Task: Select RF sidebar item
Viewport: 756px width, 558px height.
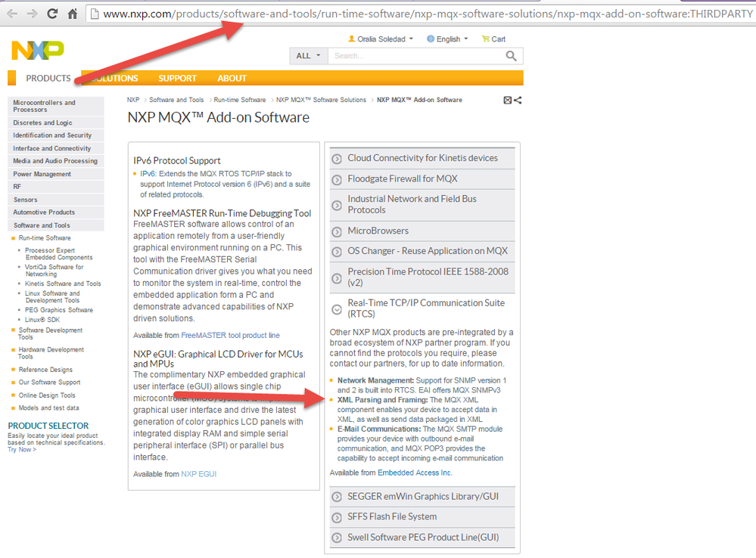Action: coord(56,187)
